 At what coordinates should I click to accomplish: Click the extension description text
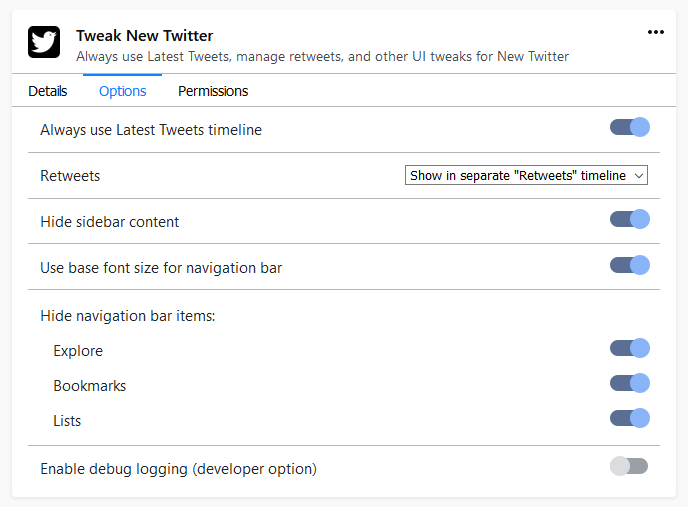[322, 57]
